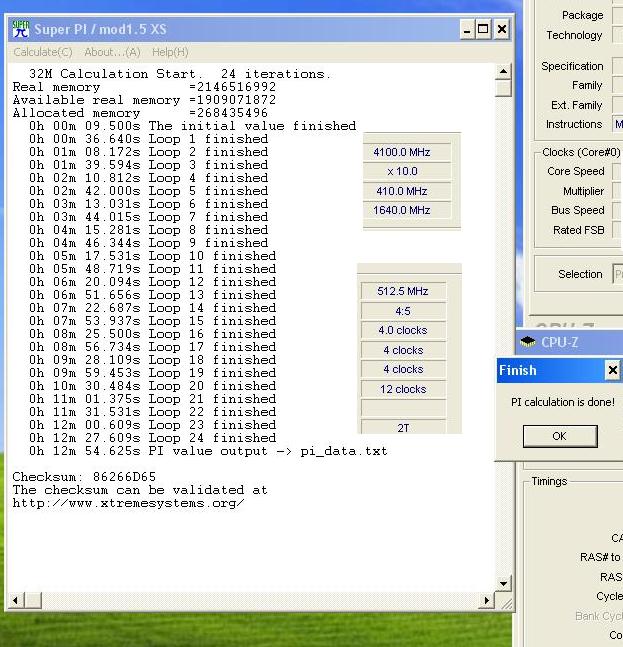Click the horizontal scrollbar left arrow
623x647 pixels.
click(x=15, y=600)
